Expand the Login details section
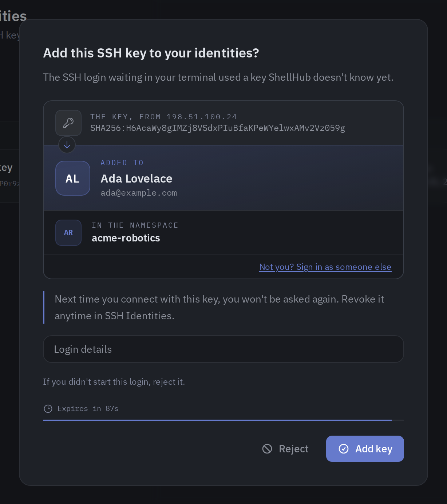This screenshot has height=504, width=447. click(223, 349)
